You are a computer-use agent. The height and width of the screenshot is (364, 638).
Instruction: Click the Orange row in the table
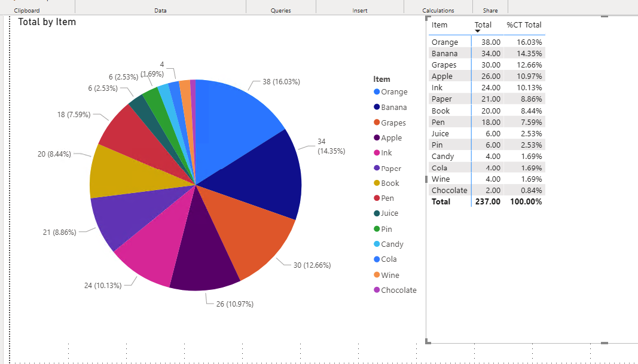tap(487, 42)
